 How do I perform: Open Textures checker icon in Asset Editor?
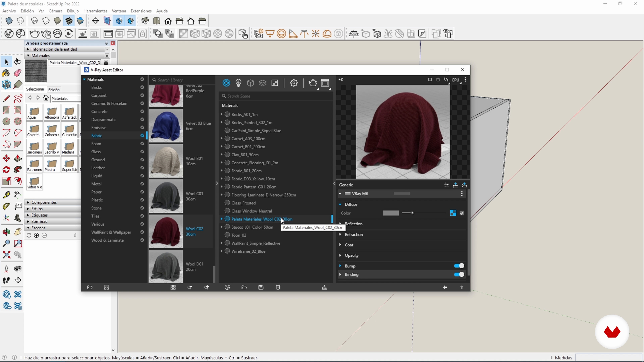(x=275, y=83)
